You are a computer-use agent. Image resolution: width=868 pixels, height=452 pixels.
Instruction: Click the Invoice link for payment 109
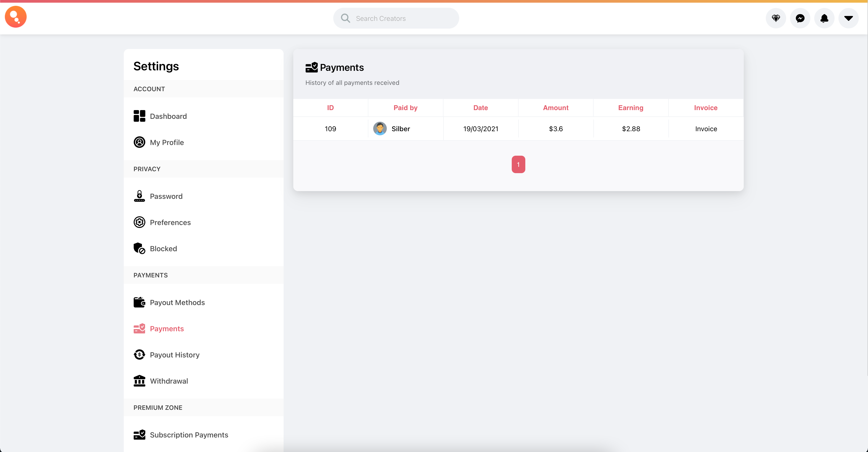(x=706, y=129)
